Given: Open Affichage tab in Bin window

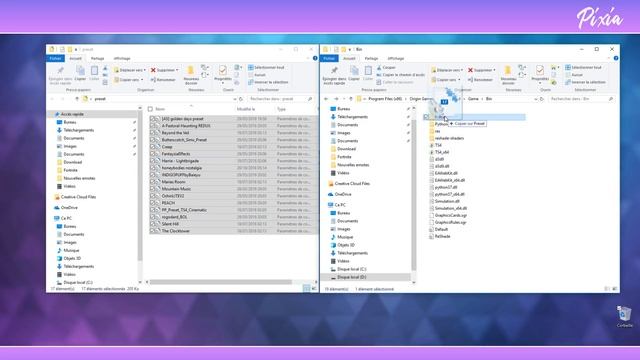Looking at the screenshot, I should (395, 58).
